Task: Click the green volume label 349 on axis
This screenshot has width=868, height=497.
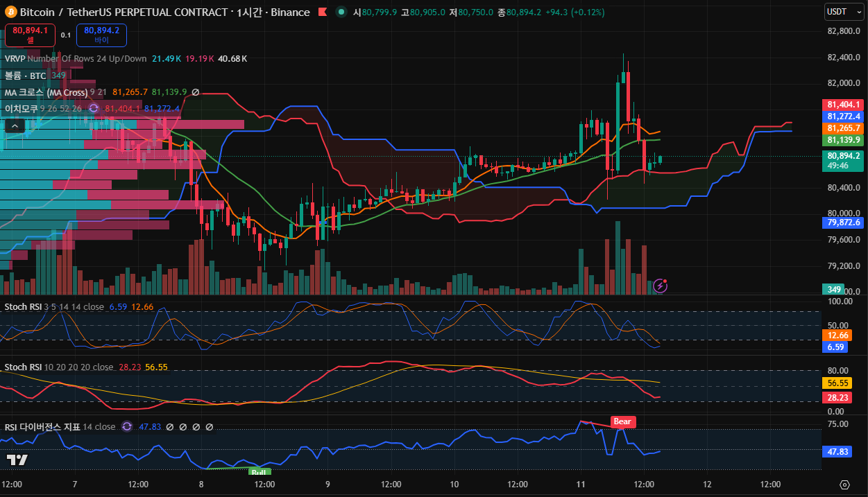Action: tap(835, 289)
